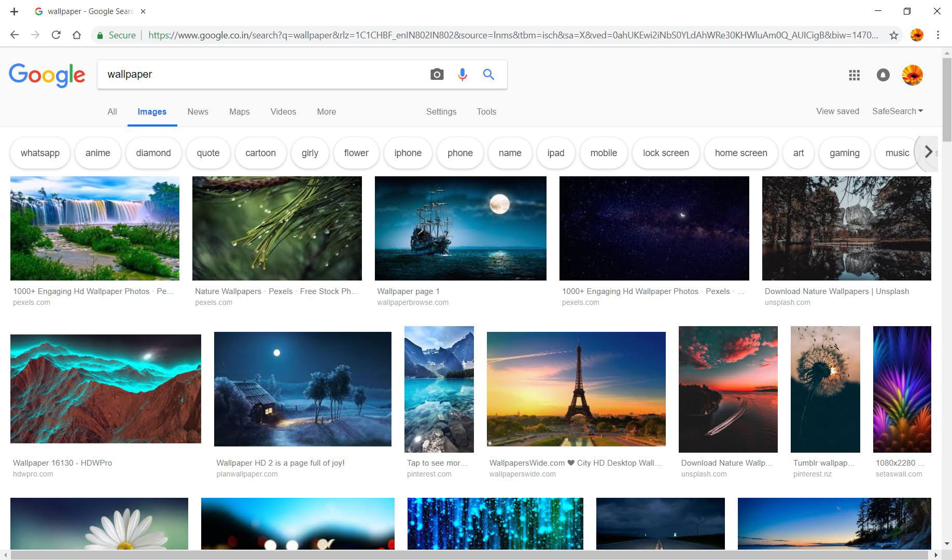
Task: Bookmark this page with the star icon
Action: [893, 35]
